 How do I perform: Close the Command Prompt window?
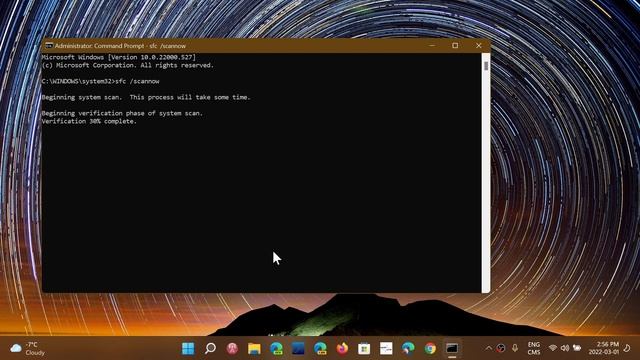point(479,46)
